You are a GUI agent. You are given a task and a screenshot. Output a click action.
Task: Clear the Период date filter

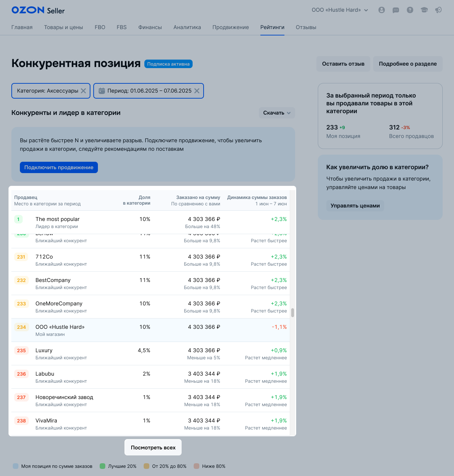pyautogui.click(x=197, y=91)
